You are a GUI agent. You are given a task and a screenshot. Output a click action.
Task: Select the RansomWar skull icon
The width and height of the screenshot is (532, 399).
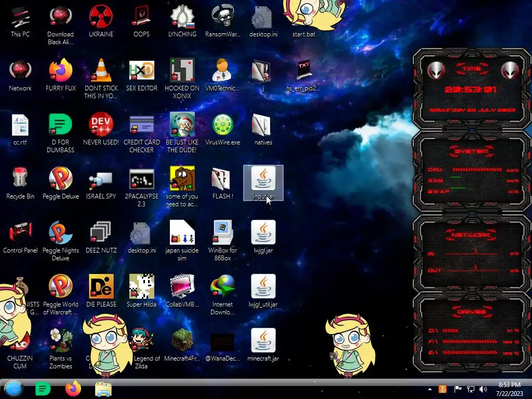[222, 21]
